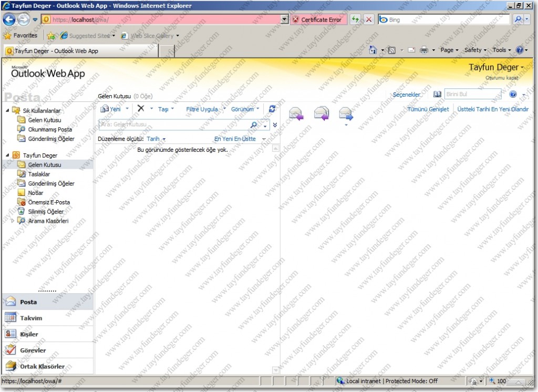Select the Reply icon above the reading pane
Image resolution: width=538 pixels, height=392 pixels.
pyautogui.click(x=297, y=114)
